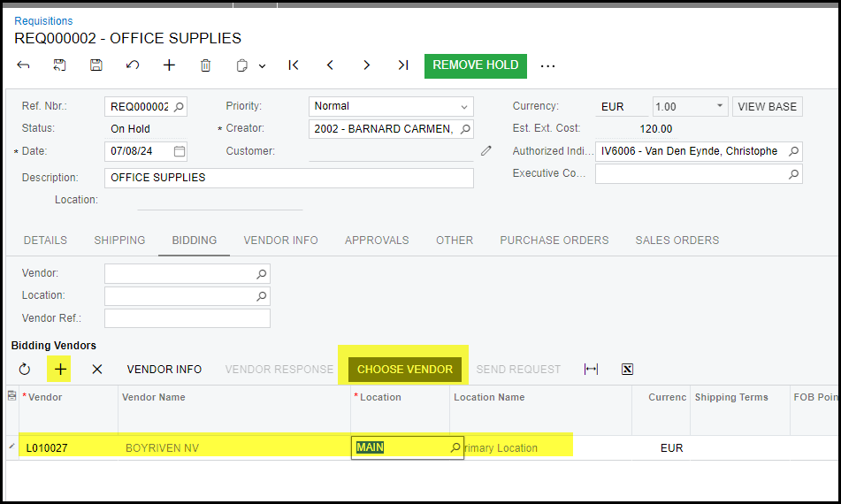Expand the Priority dropdown
841x504 pixels.
point(464,106)
